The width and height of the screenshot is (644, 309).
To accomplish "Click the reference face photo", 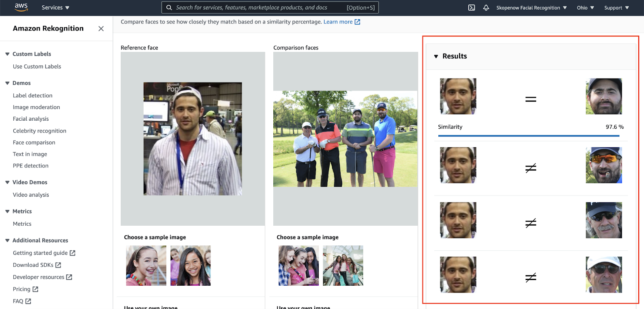I will [193, 139].
